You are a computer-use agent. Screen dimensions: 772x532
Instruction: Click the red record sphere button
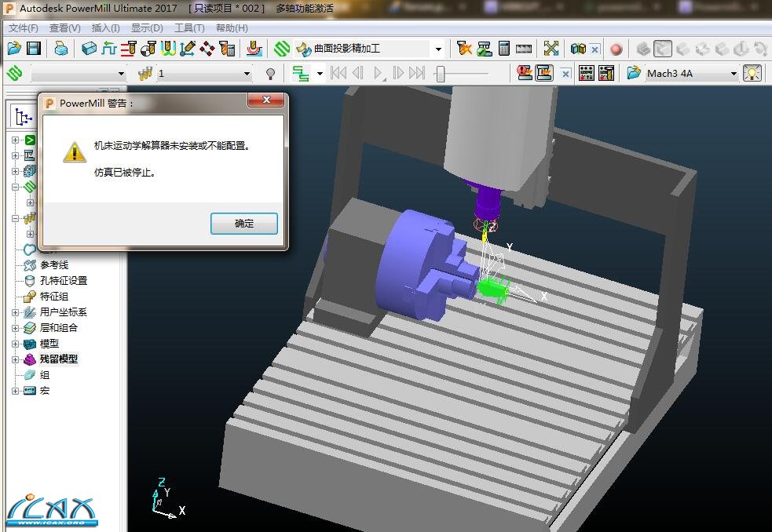click(616, 49)
